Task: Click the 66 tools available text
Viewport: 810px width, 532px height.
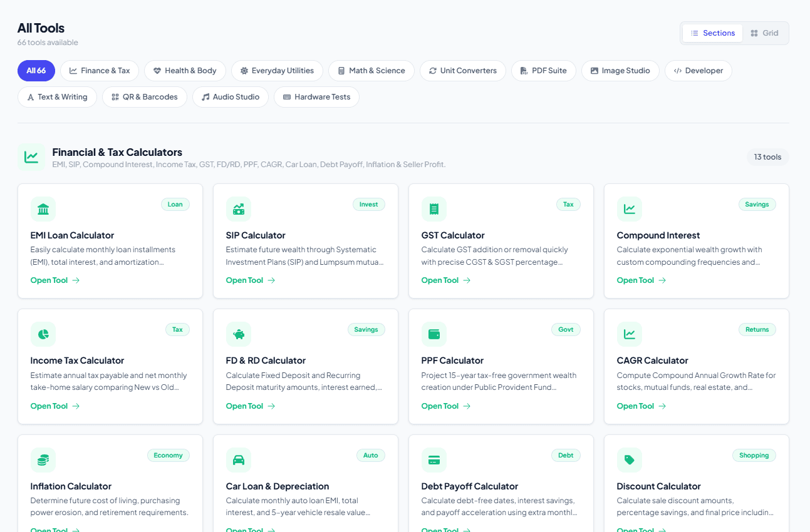Action: (x=48, y=43)
